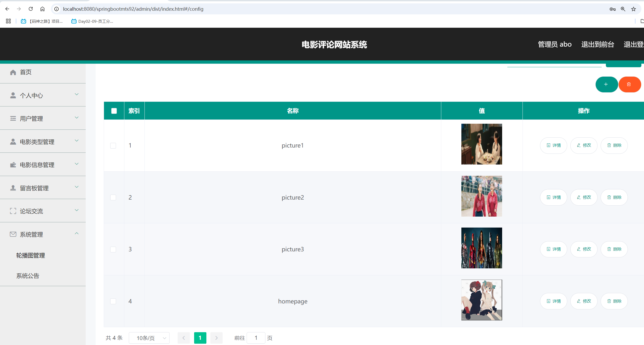644x345 pixels.
Task: Open the 首页 home menu item
Action: [x=43, y=72]
